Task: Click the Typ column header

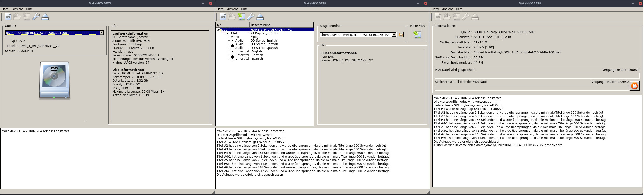Action: pyautogui.click(x=233, y=25)
